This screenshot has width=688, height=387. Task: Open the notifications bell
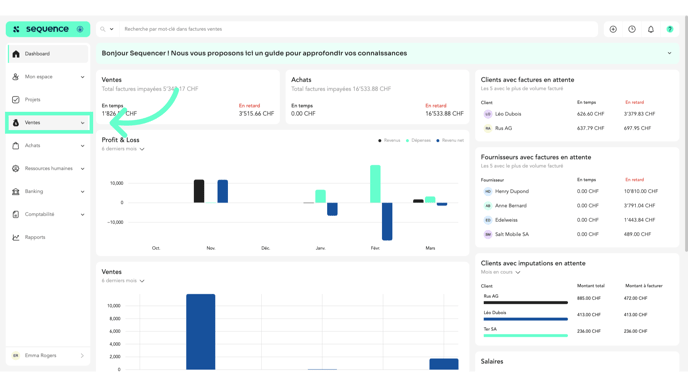click(651, 29)
